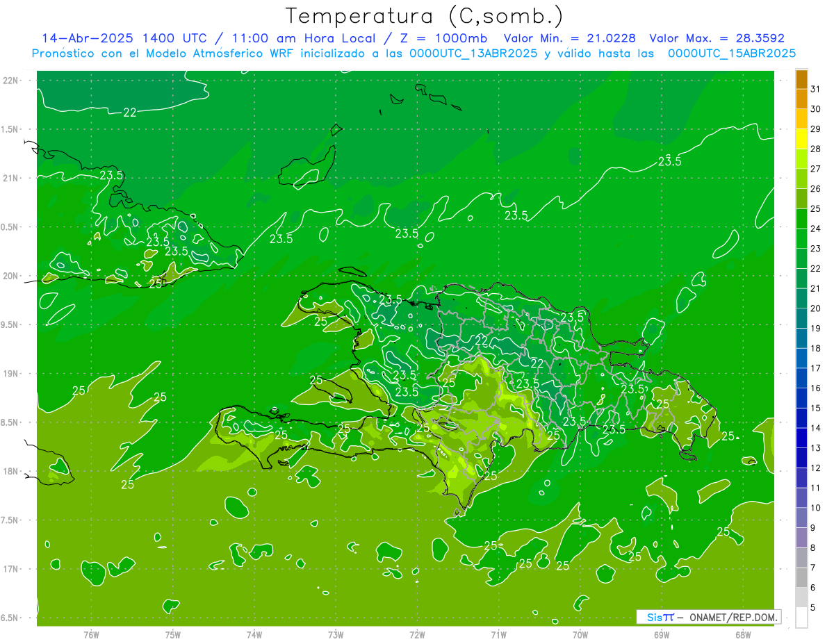Click the 68W longitude axis label
Image resolution: width=834 pixels, height=644 pixels.
(743, 635)
